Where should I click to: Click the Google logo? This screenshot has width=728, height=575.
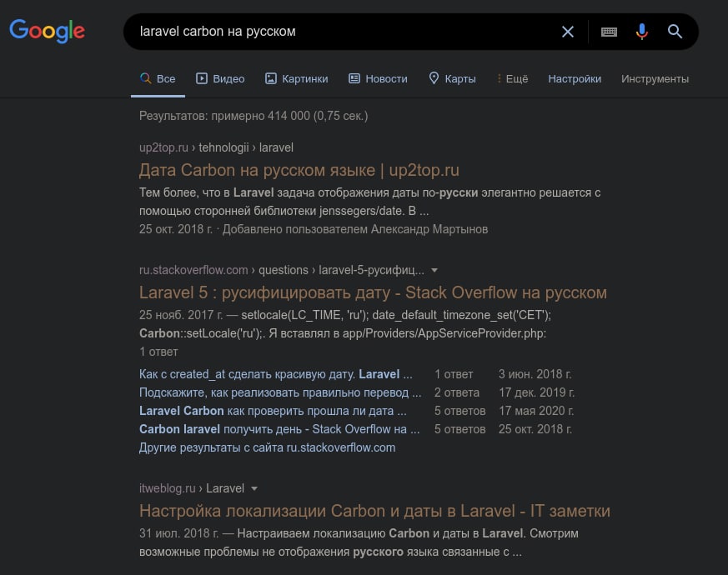click(x=47, y=31)
